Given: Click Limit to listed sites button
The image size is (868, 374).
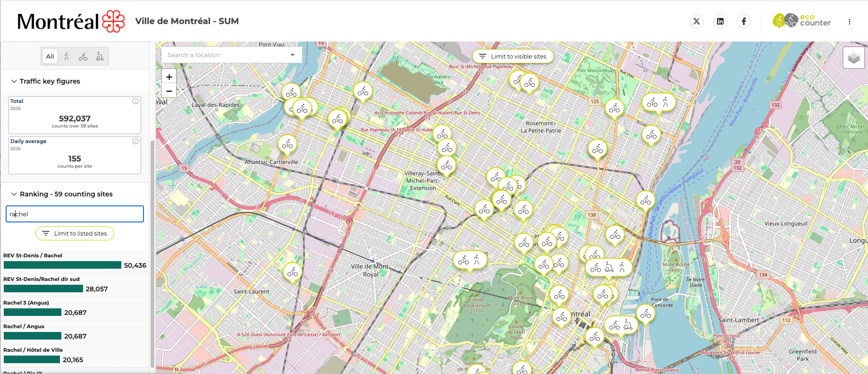Looking at the screenshot, I should (75, 233).
